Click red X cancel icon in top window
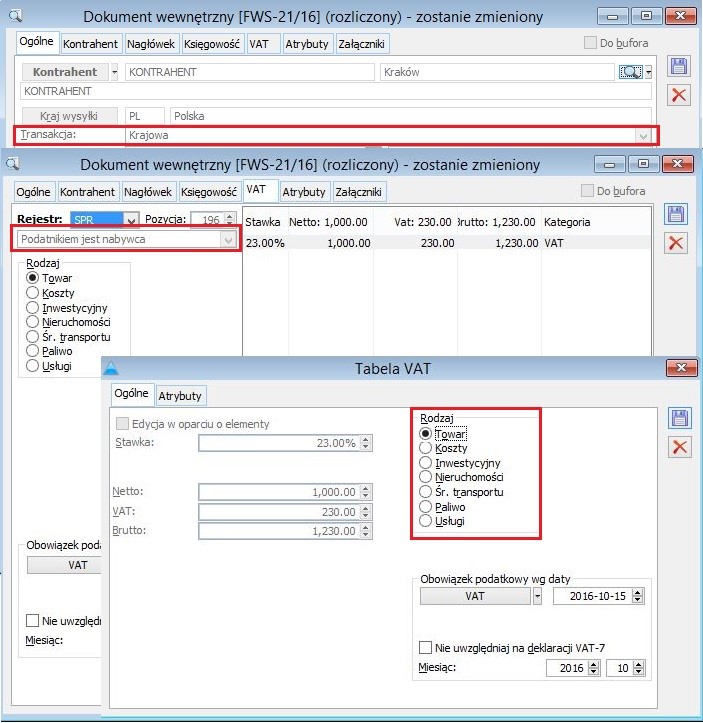 679,95
